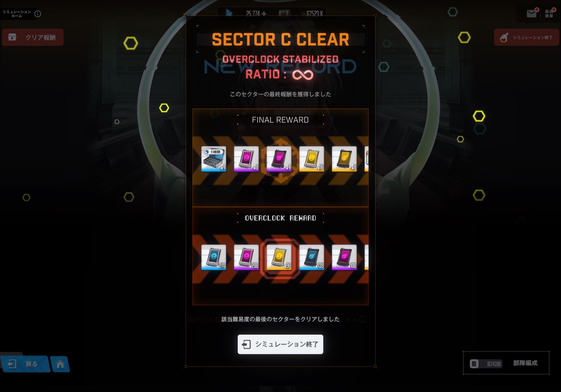This screenshot has width=561, height=392.
Task: Select the blue x270 overclock reward
Action: [214, 257]
